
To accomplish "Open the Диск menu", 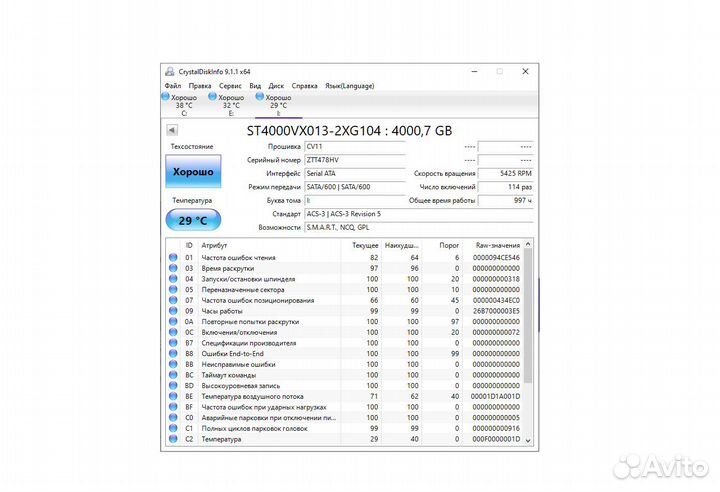I will (x=276, y=86).
